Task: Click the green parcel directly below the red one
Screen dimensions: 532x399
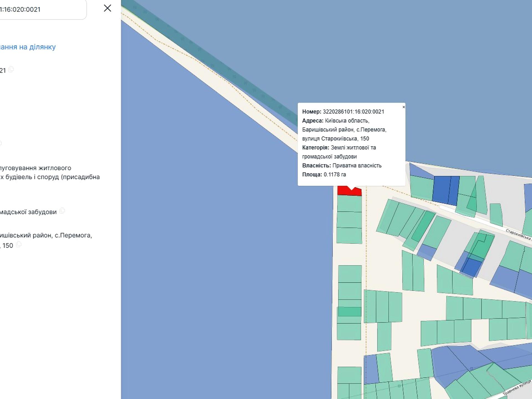Action: tap(349, 204)
